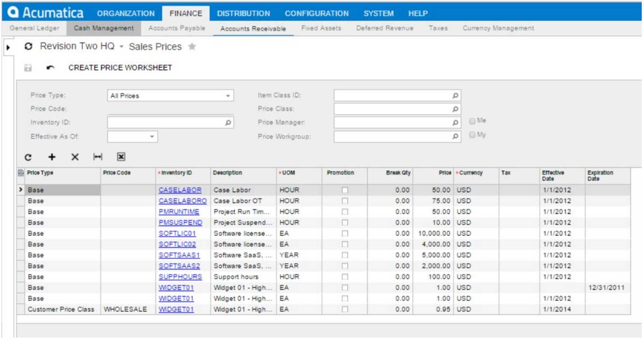Open the CASELABOR inventory link
Viewport: 644px width, 338px height.
coord(180,190)
